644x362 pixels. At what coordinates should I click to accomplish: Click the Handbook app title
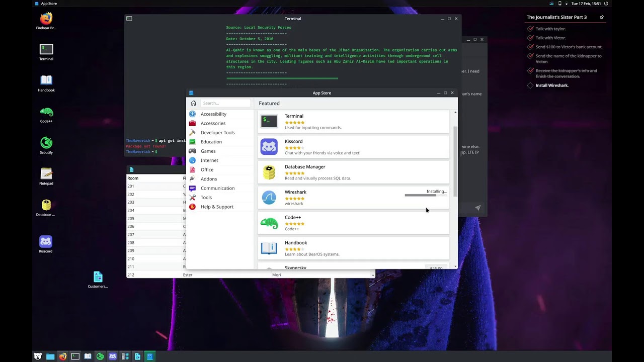(x=296, y=243)
